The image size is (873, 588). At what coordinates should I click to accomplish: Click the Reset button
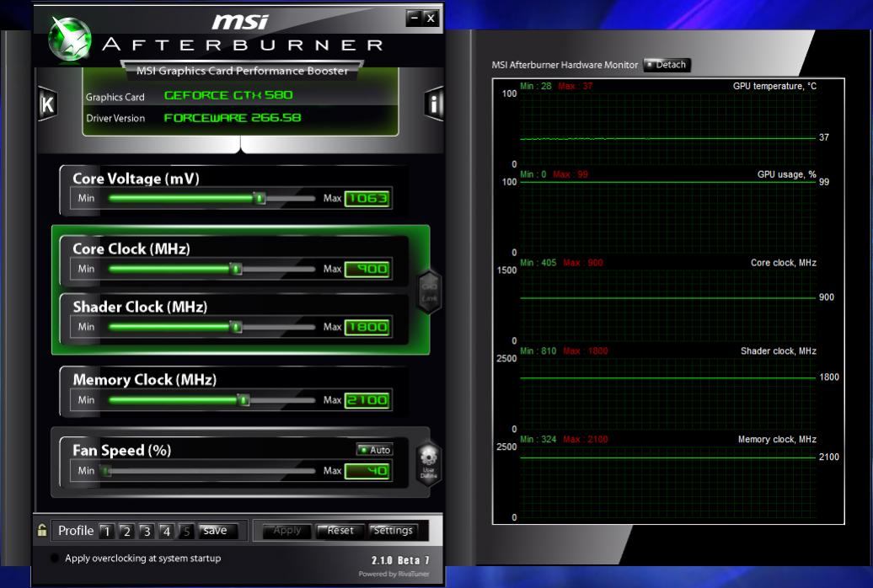click(340, 531)
